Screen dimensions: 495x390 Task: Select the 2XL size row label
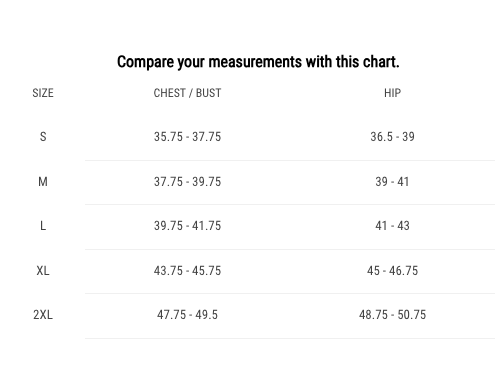[43, 315]
